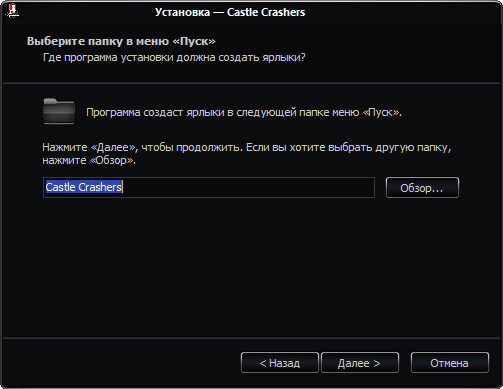
Task: Click the text Программа создаст ярлыки в следующей папке
Action: [244, 112]
